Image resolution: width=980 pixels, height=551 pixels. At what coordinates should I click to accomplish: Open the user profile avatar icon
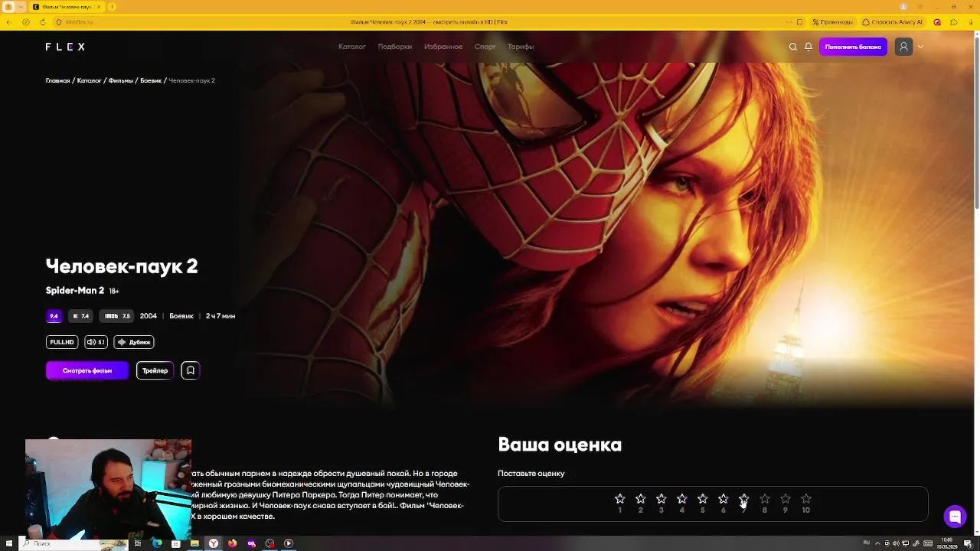tap(903, 47)
